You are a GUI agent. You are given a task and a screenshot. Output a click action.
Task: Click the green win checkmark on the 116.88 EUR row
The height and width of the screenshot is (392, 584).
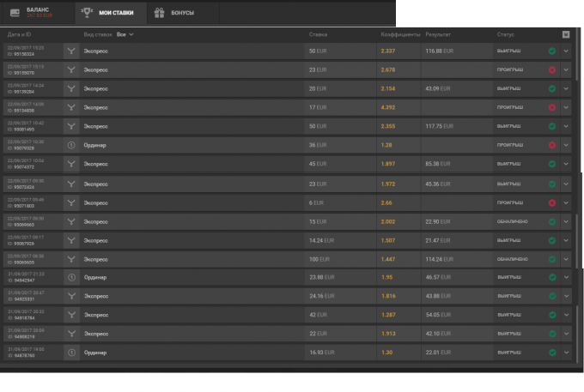pos(552,51)
